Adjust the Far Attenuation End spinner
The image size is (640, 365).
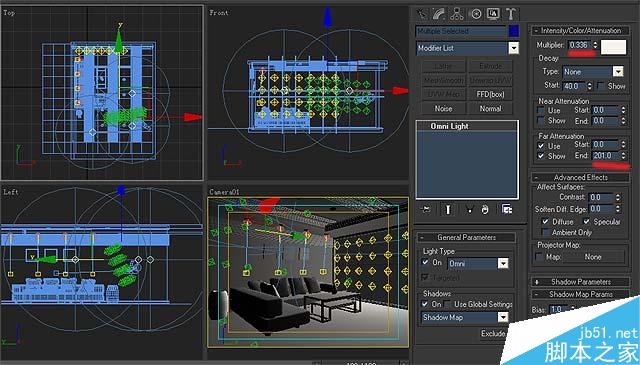point(623,156)
